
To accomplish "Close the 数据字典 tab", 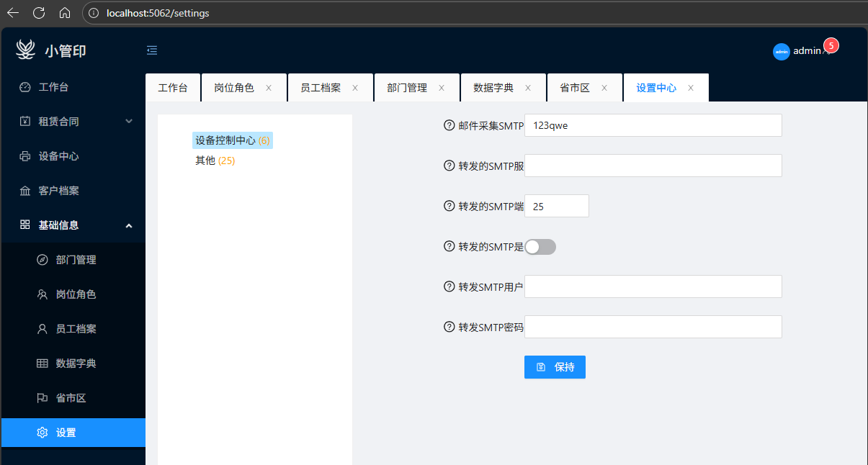I will 528,88.
